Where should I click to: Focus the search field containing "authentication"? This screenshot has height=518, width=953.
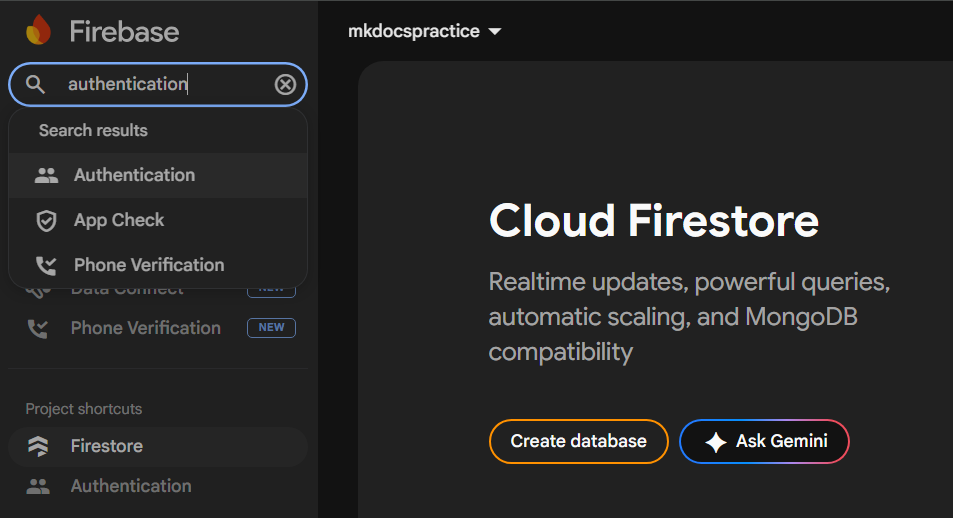coord(160,85)
